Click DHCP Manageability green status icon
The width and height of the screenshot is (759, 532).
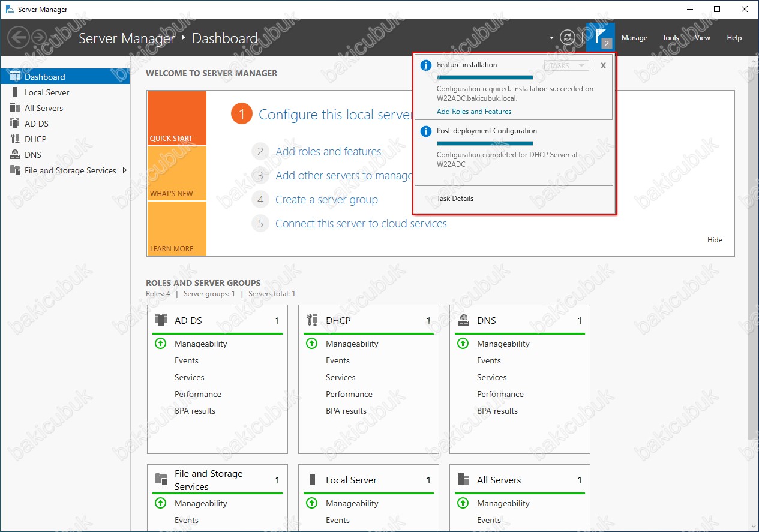coord(311,344)
